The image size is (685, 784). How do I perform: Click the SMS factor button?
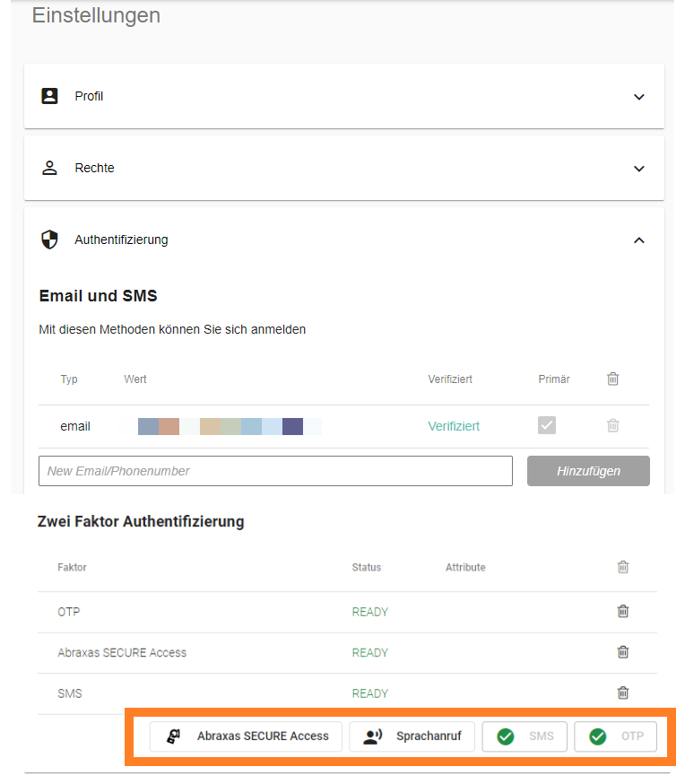(525, 736)
